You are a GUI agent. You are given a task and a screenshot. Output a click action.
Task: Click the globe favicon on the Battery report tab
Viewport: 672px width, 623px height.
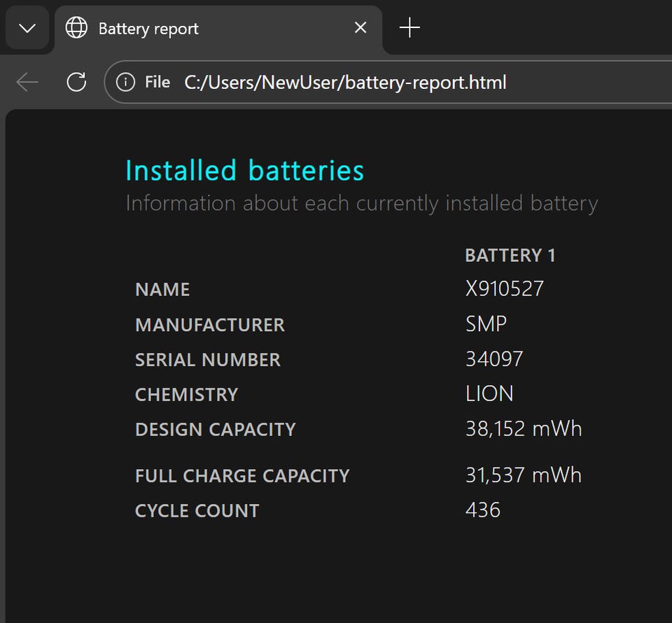pyautogui.click(x=76, y=28)
